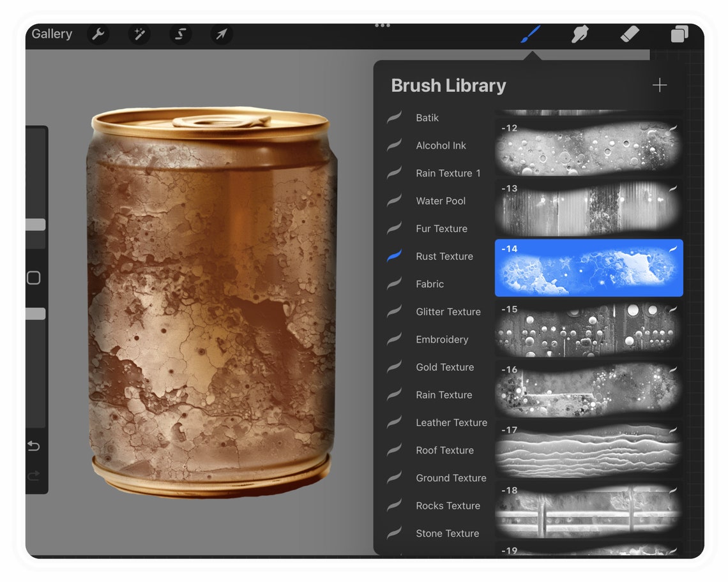
Task: Select the Adjustments magic wand icon
Action: click(x=139, y=34)
